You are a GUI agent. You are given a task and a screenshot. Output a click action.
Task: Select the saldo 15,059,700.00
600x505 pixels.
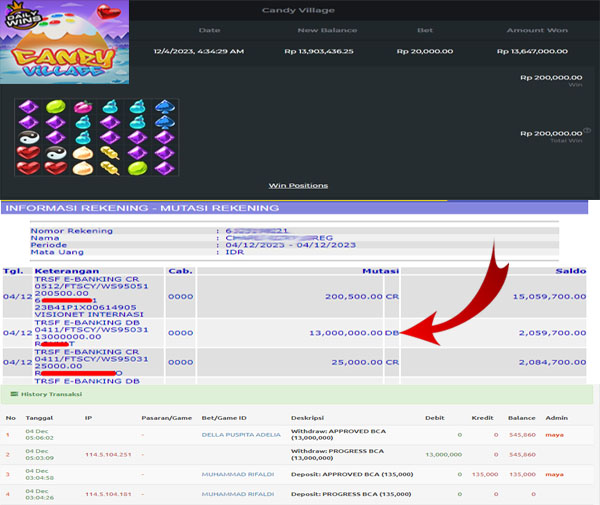click(x=549, y=296)
